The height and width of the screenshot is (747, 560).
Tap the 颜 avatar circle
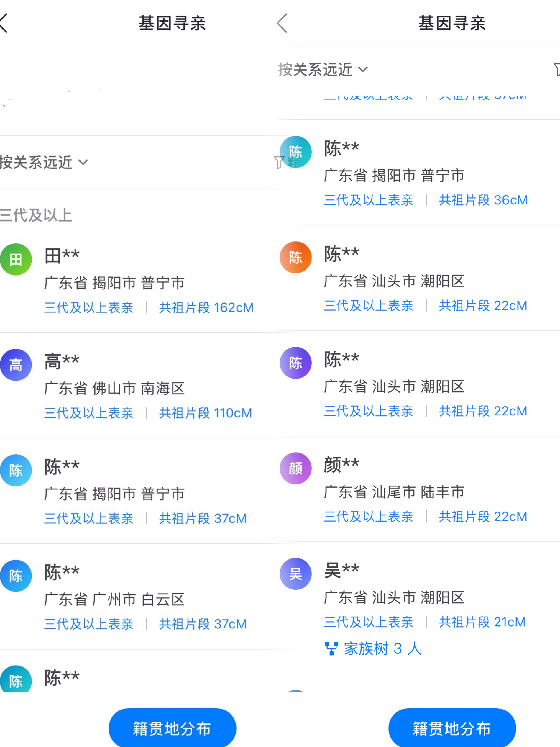coord(295,468)
